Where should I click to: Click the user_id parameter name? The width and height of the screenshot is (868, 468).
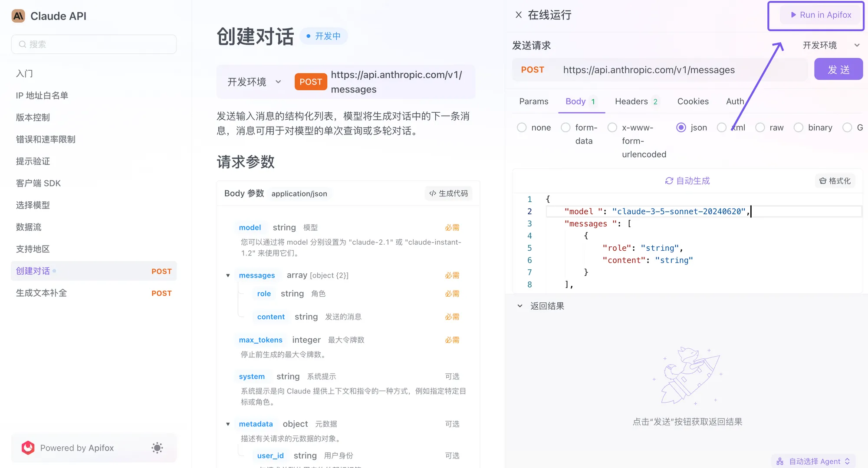270,455
